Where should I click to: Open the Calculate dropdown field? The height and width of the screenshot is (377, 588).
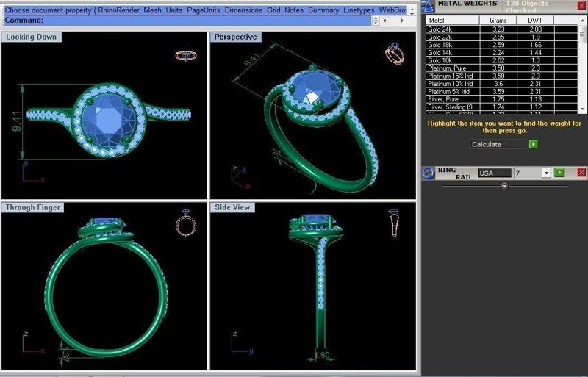499,144
